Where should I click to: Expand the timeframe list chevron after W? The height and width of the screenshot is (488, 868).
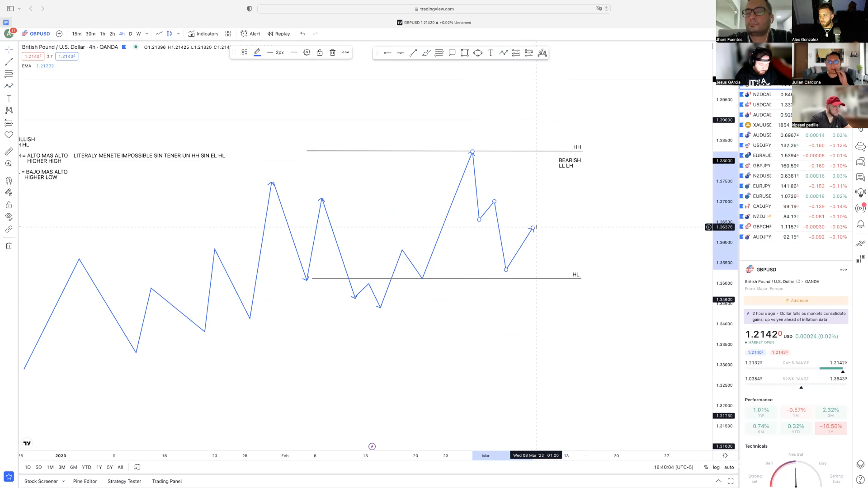(146, 33)
